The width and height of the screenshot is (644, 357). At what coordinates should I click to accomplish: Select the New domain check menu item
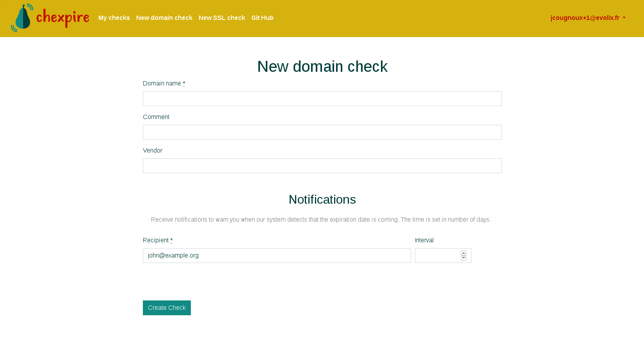tap(164, 18)
